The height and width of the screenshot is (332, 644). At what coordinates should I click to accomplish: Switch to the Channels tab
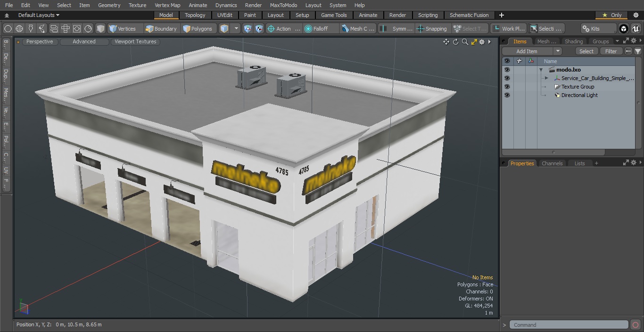tap(552, 163)
